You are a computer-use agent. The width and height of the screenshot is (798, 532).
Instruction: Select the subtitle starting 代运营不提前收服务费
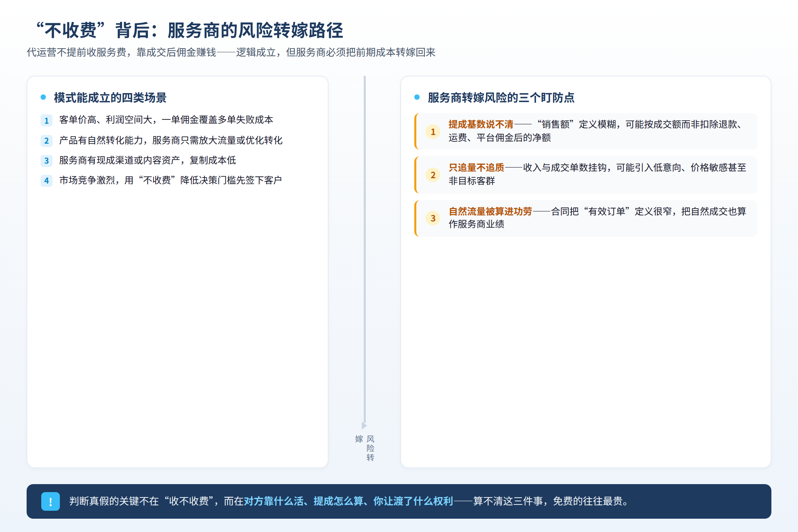click(231, 52)
